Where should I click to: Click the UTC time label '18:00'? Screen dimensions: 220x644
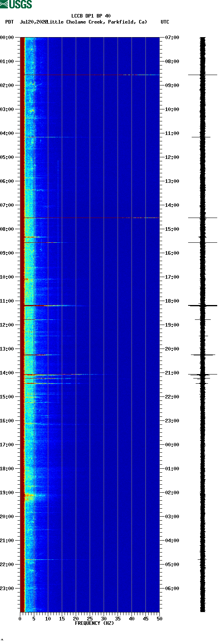[x=172, y=301]
